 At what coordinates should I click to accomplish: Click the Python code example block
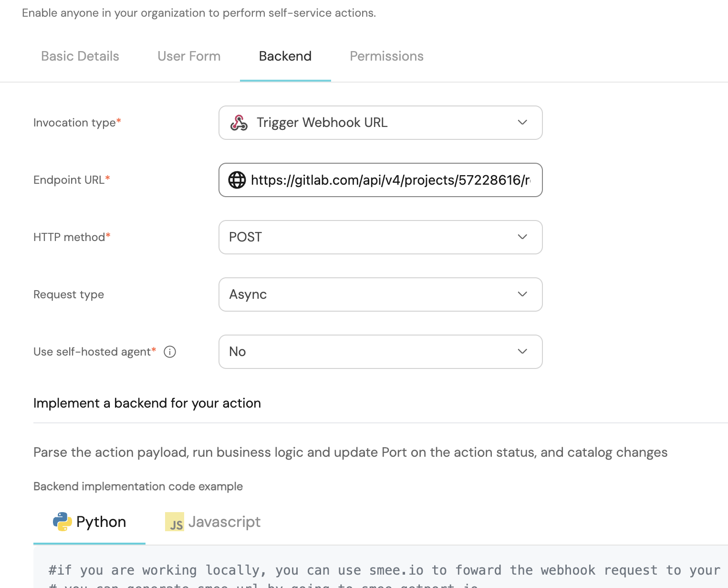click(382, 570)
